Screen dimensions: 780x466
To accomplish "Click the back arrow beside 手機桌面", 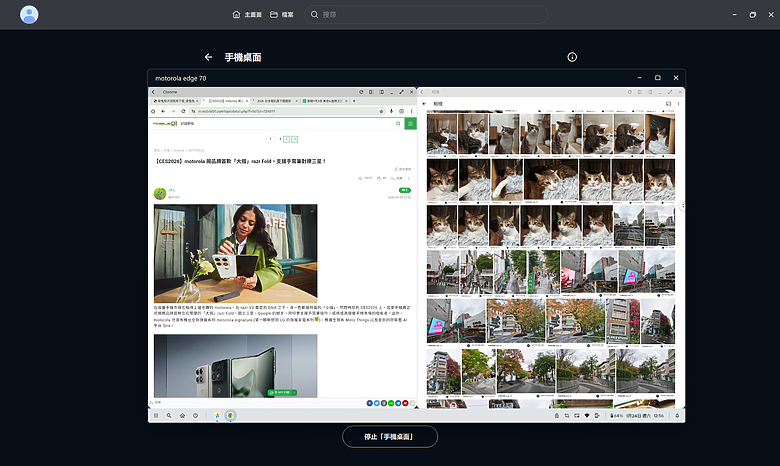I will [x=208, y=58].
